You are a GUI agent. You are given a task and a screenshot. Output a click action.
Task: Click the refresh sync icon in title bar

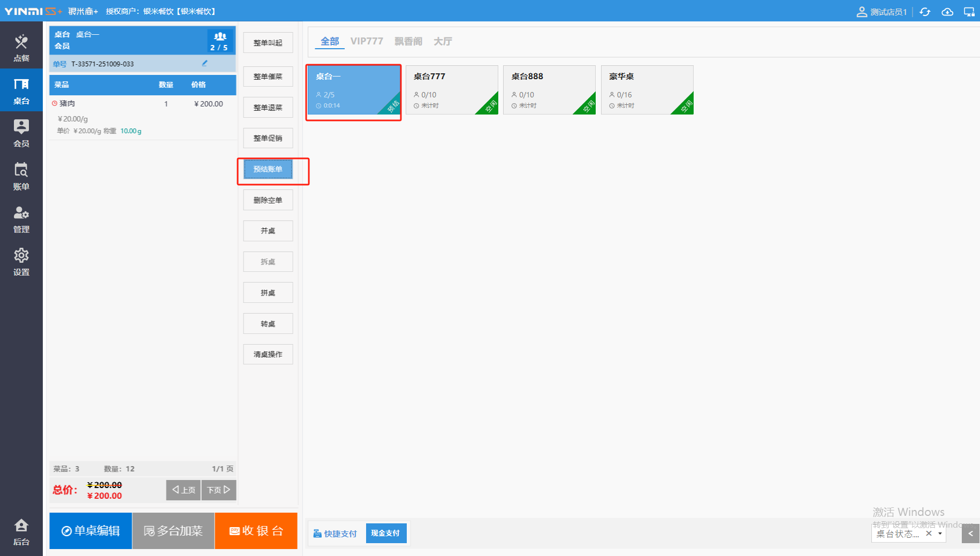pyautogui.click(x=925, y=12)
